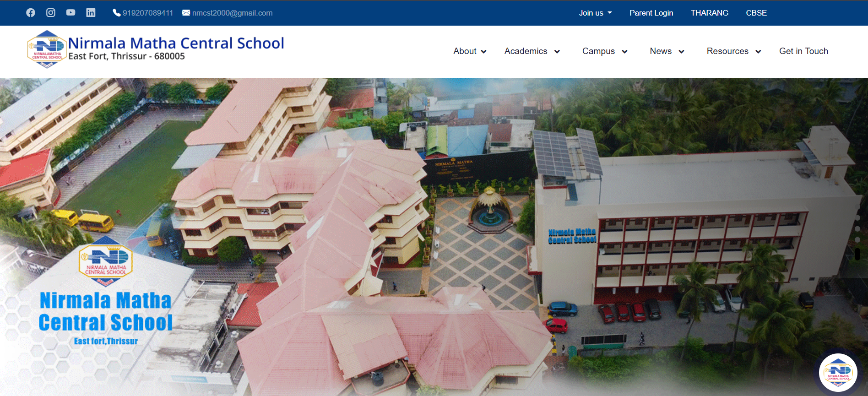Open the Instagram profile icon

51,13
